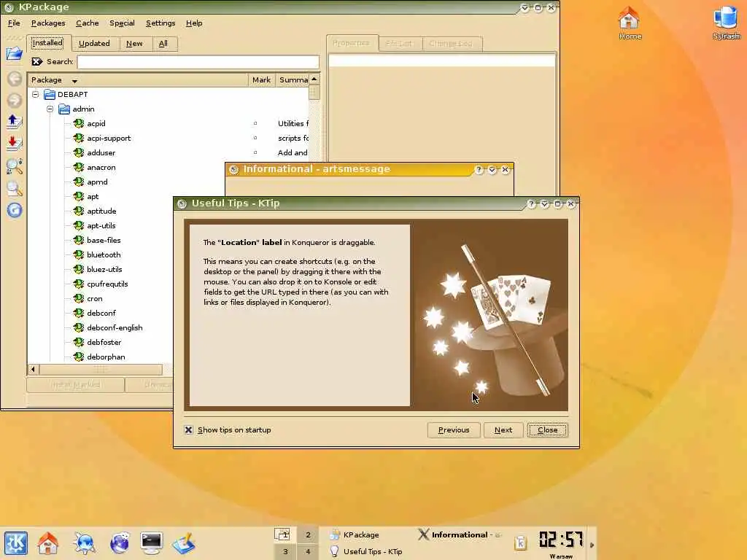
Task: Click the panel clock showing 02:57
Action: 561,540
